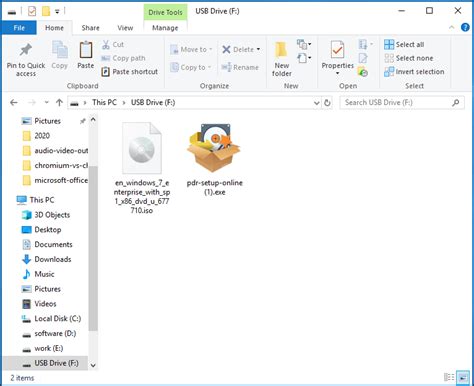Open the blue Help question mark icon
Image resolution: width=474 pixels, height=386 pixels.
(465, 27)
